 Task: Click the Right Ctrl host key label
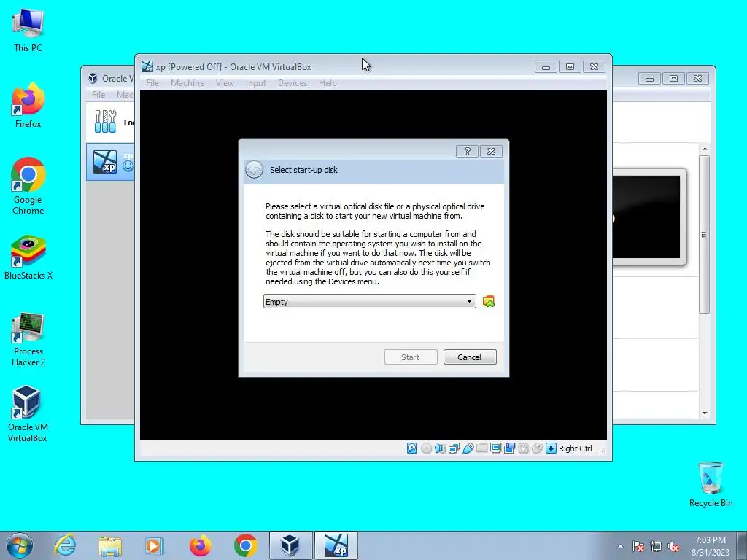[575, 448]
